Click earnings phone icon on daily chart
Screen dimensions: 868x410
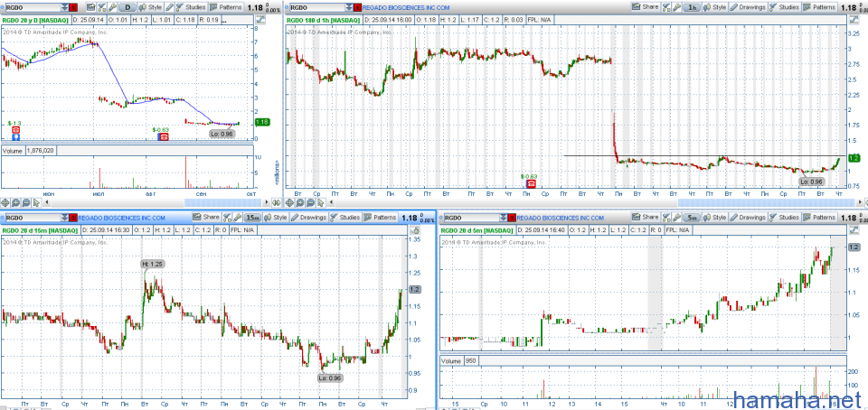[x=164, y=136]
